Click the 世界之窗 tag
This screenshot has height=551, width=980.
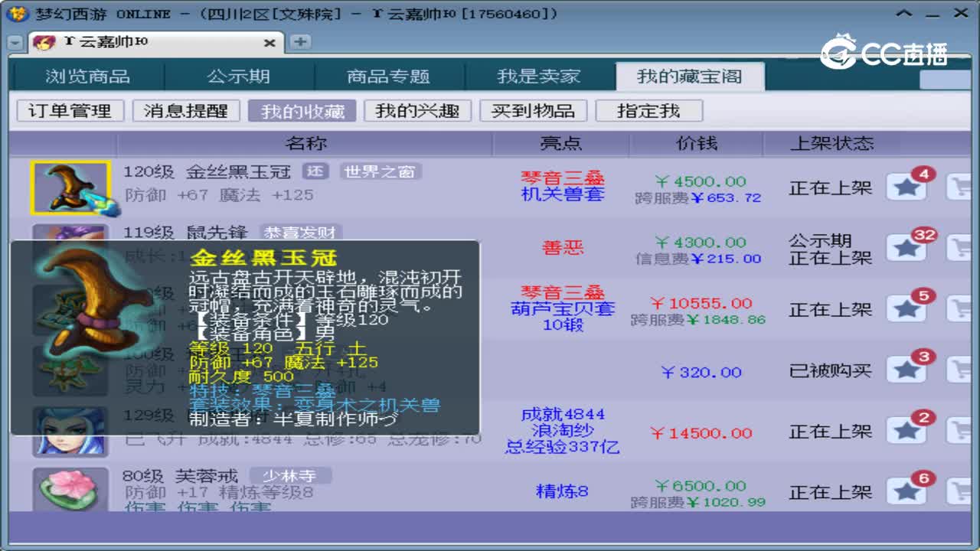(380, 171)
